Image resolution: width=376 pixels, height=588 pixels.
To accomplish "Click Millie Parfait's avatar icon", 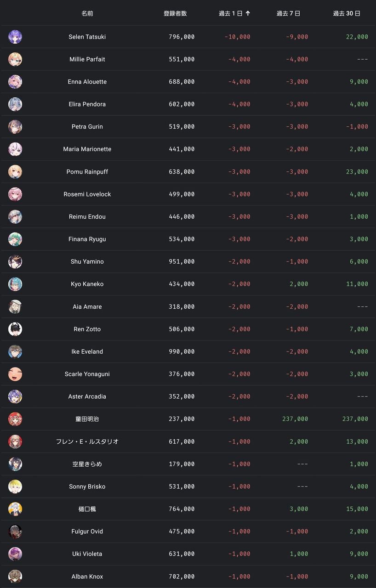I will pos(15,59).
